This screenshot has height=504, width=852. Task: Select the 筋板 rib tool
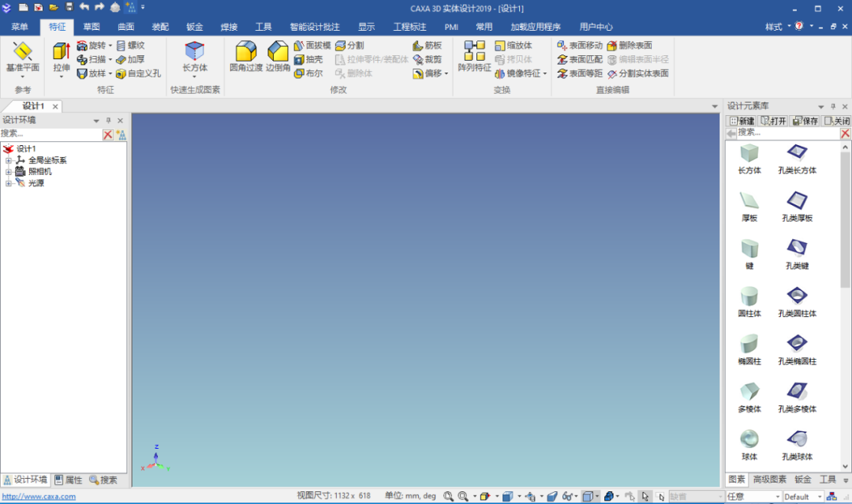pyautogui.click(x=427, y=45)
